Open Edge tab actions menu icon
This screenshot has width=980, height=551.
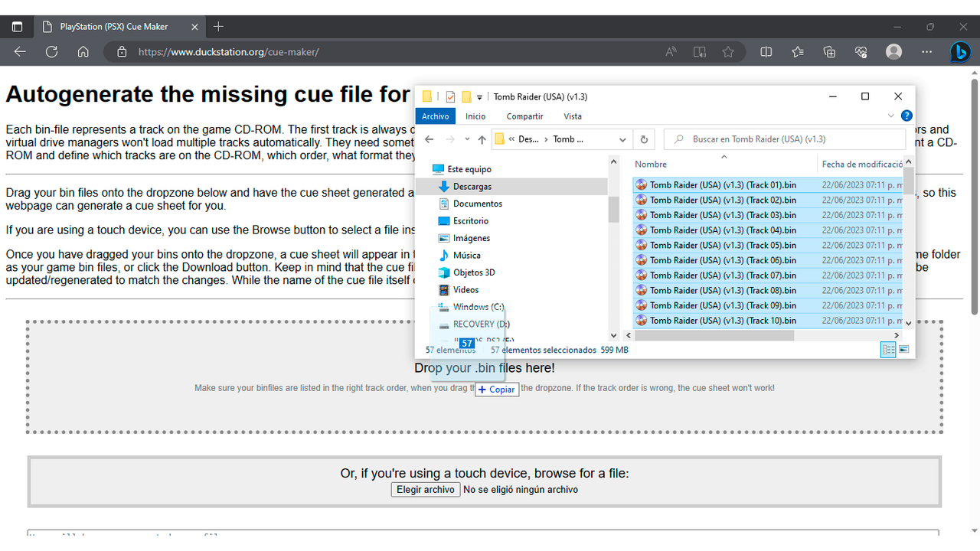click(17, 27)
